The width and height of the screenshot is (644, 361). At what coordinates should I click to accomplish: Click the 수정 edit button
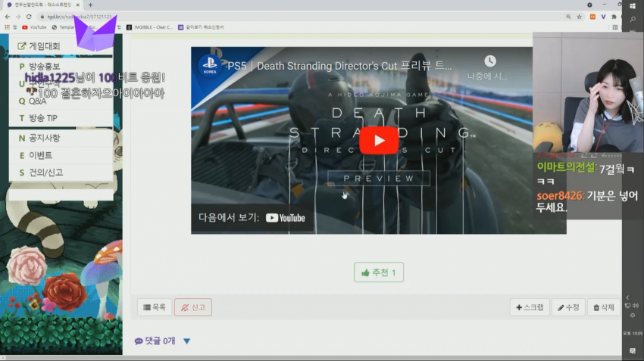pyautogui.click(x=568, y=307)
